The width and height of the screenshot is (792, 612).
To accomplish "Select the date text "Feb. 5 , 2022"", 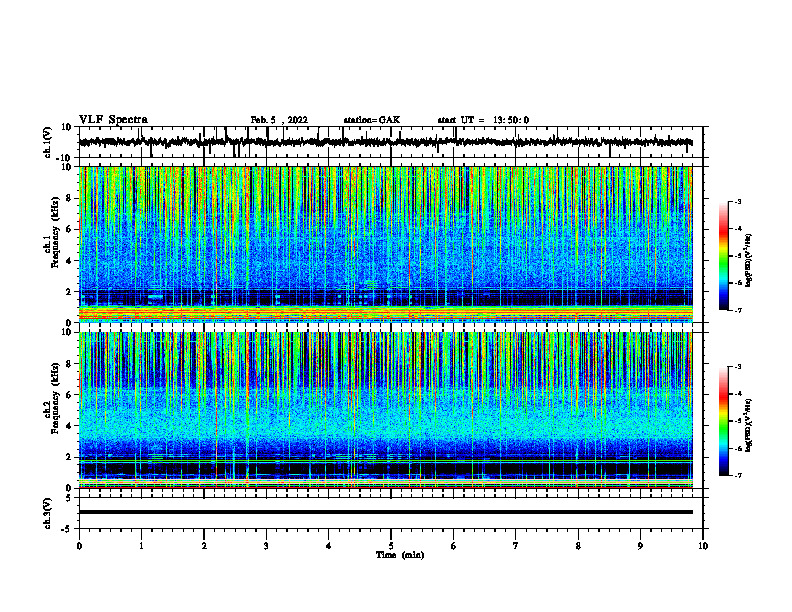I will click(279, 120).
